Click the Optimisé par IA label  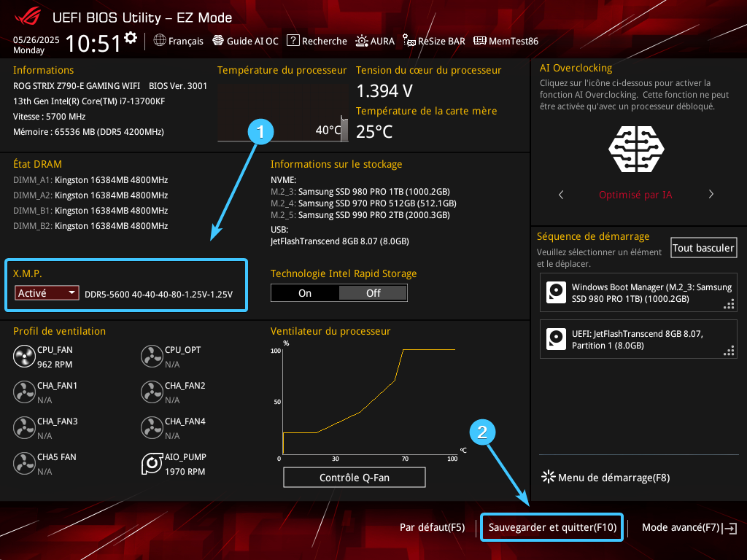(x=635, y=195)
